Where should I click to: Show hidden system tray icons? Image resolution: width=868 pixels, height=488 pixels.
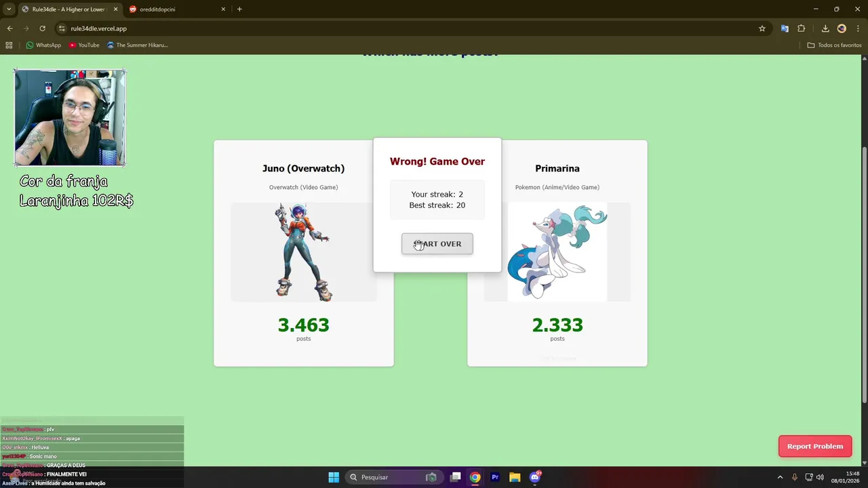(780, 477)
